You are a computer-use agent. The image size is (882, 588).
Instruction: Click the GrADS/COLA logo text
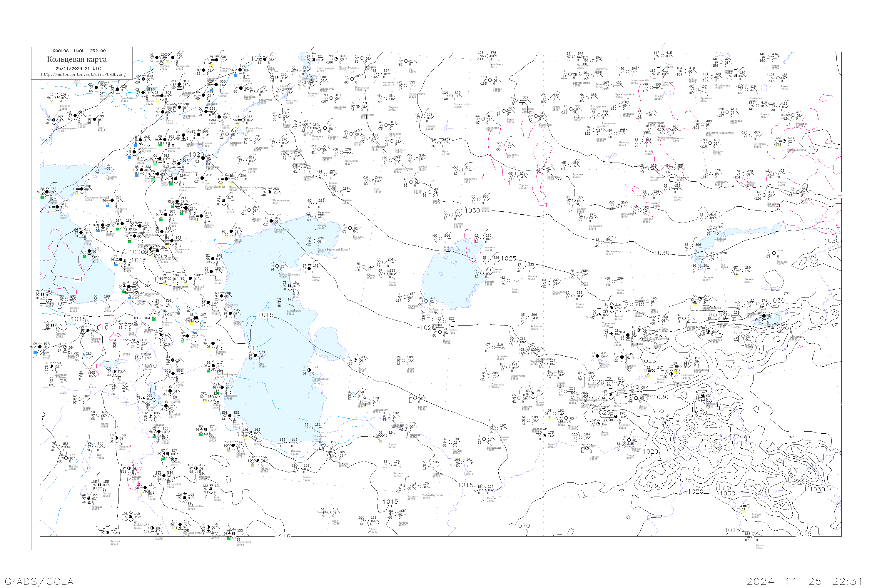click(x=39, y=581)
